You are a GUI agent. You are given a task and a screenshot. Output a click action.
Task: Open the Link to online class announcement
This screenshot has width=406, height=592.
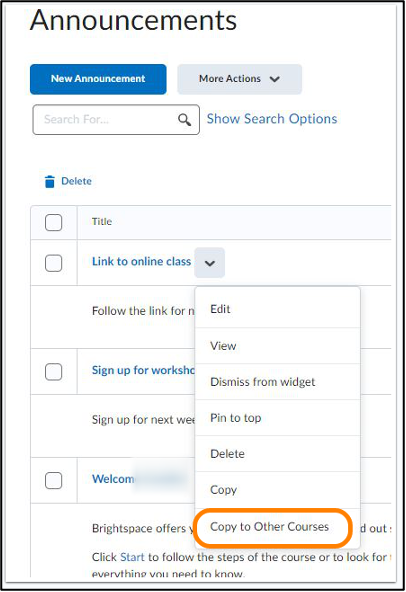tap(142, 262)
